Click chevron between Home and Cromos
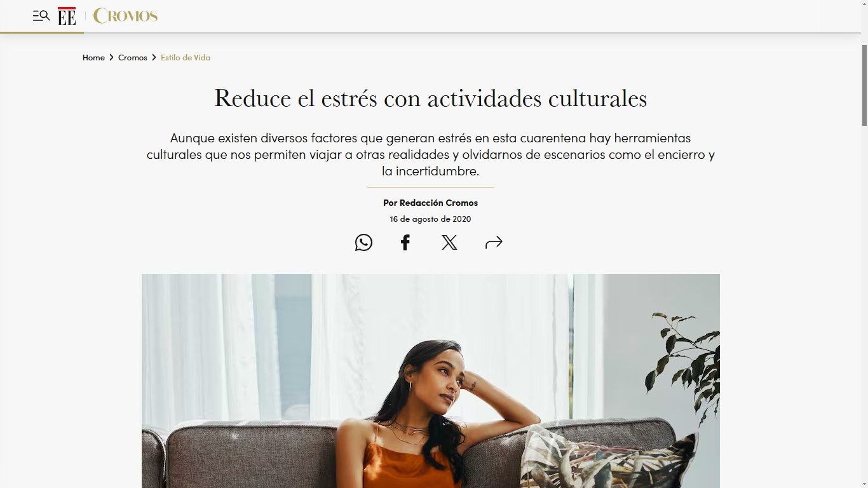 tap(111, 58)
